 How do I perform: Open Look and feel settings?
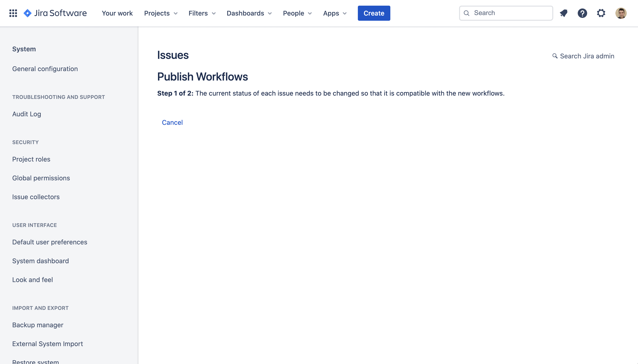click(32, 280)
